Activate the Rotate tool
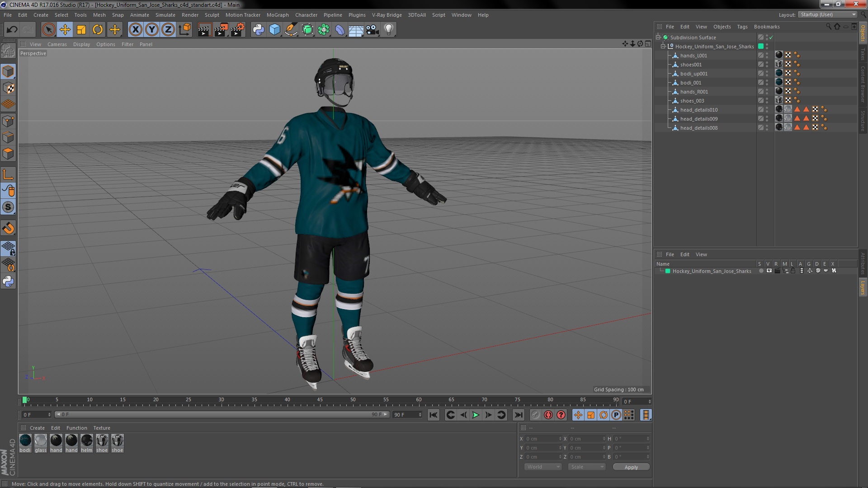 point(98,30)
